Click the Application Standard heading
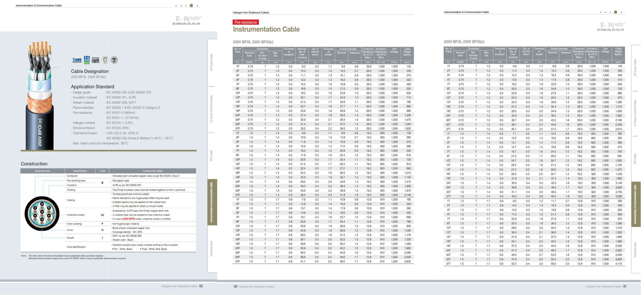 [x=93, y=86]
